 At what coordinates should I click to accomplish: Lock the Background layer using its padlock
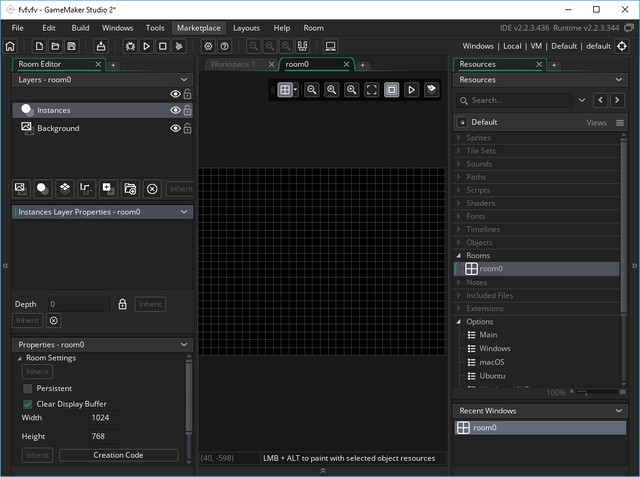[x=187, y=128]
